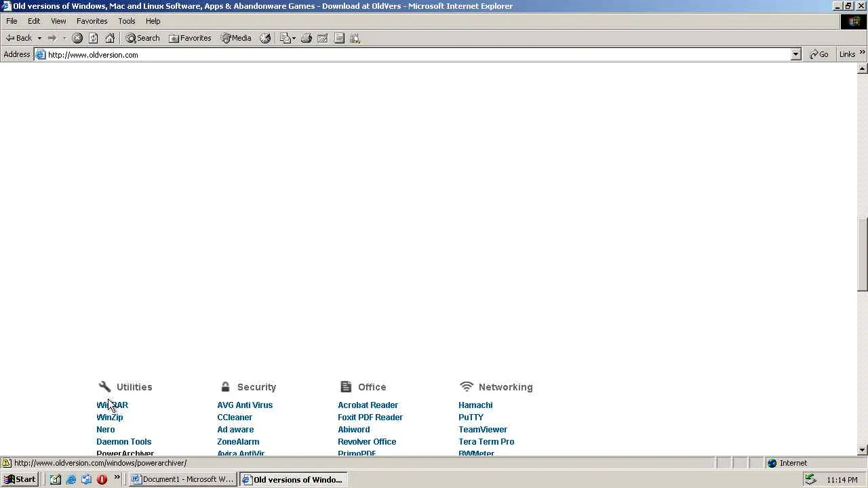Refresh the current page
868x488 pixels.
[94, 38]
